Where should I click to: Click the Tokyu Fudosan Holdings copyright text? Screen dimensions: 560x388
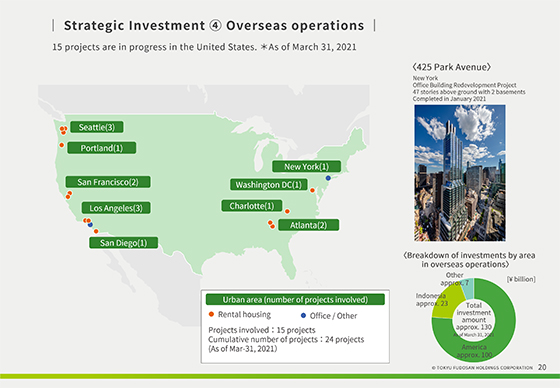pyautogui.click(x=482, y=368)
